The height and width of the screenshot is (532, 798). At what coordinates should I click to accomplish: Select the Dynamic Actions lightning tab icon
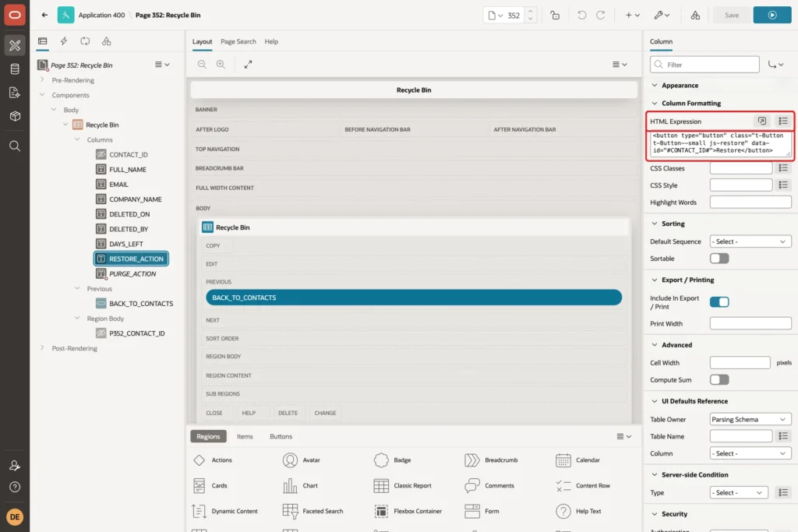[64, 41]
